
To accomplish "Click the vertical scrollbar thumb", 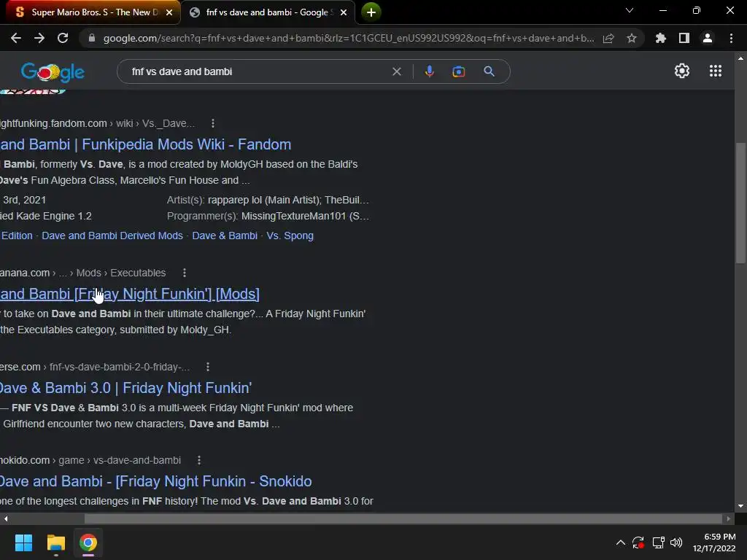I will tap(740, 203).
